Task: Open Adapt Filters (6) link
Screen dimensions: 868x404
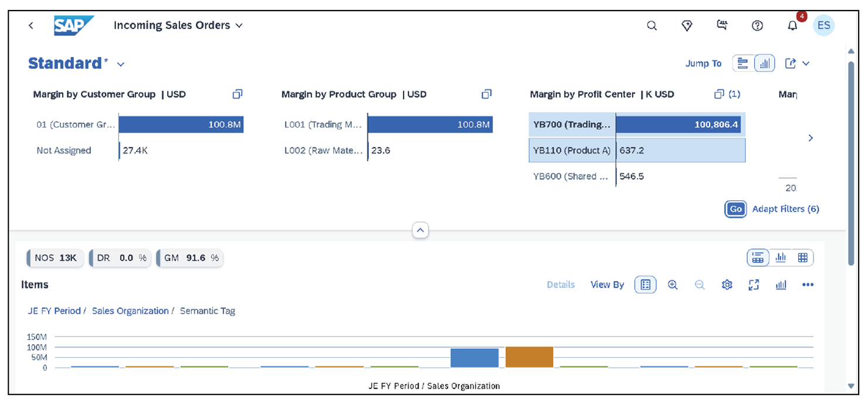Action: (x=786, y=209)
